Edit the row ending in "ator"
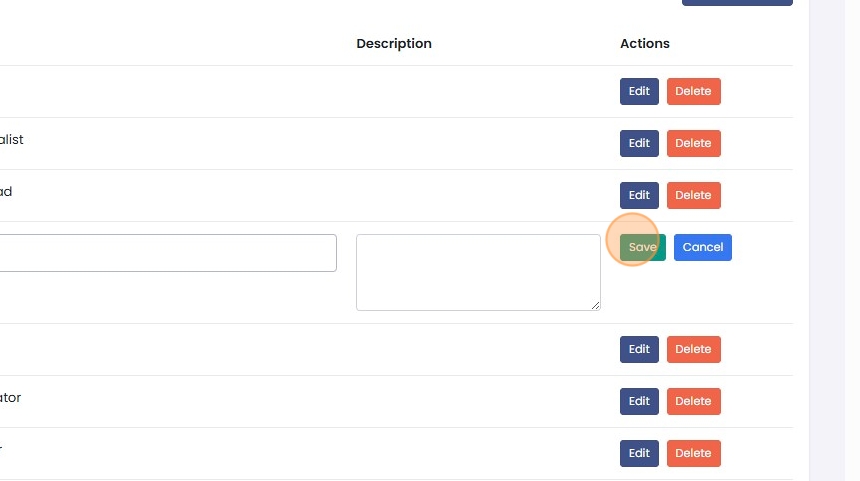 pos(639,401)
